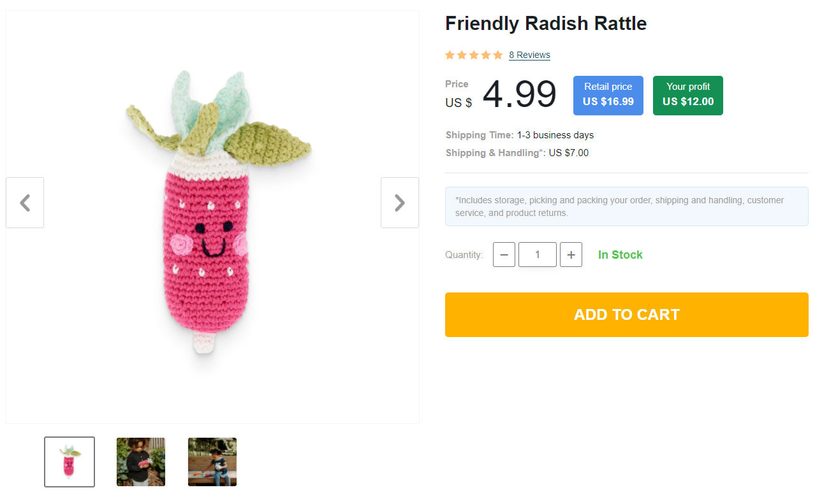815x504 pixels.
Task: Open the 8 Reviews link
Action: pos(529,55)
